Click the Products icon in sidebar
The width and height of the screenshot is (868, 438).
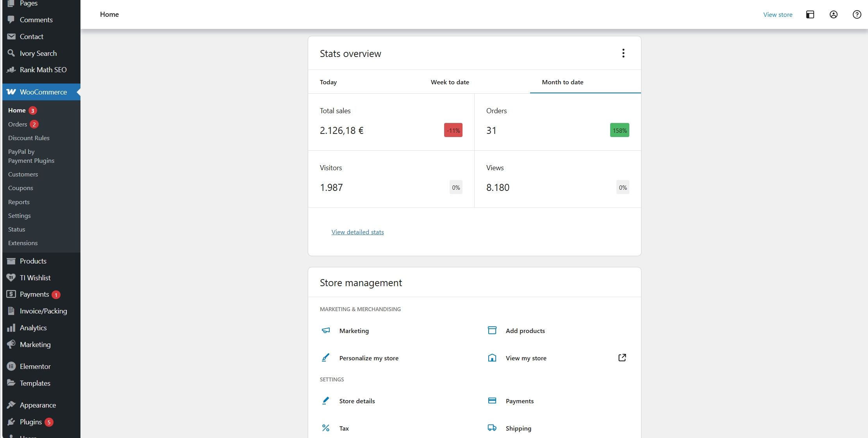click(x=11, y=261)
